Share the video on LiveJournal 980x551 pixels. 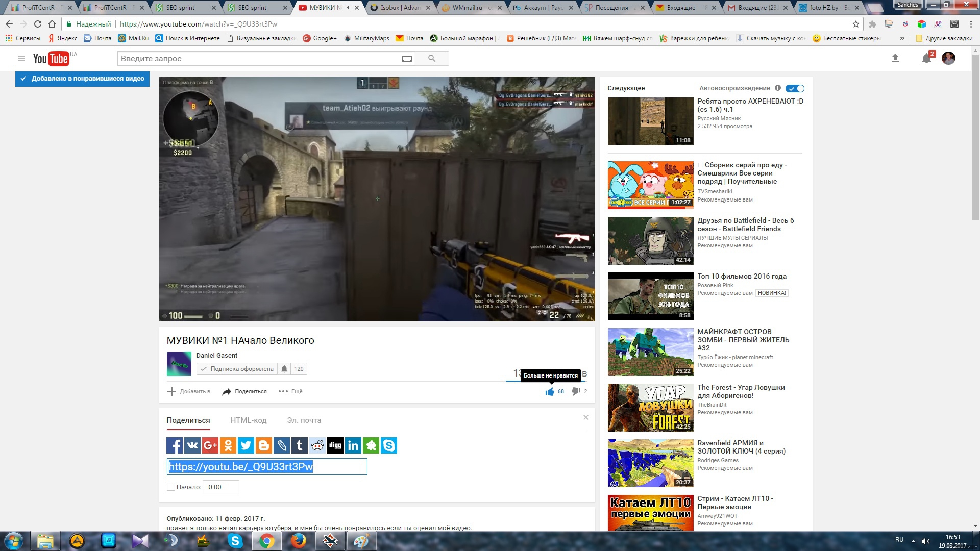point(282,445)
